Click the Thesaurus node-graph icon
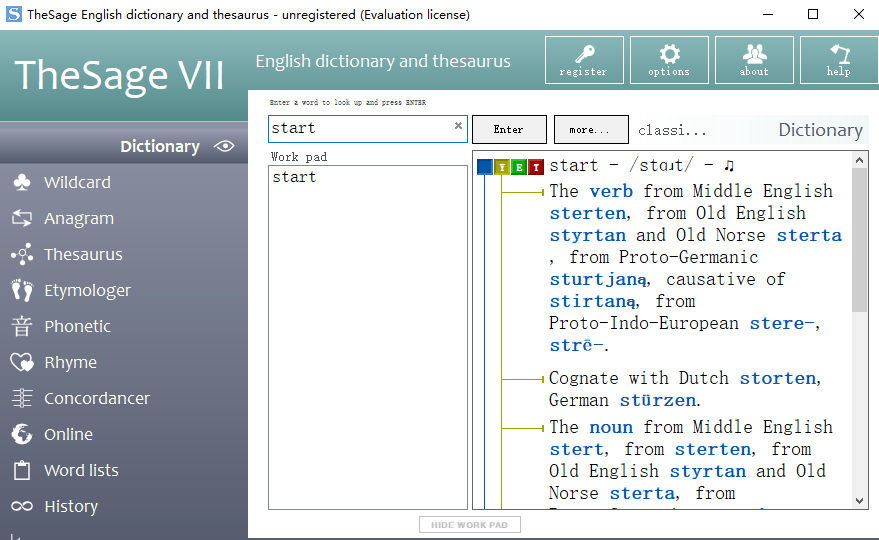The image size is (879, 540). [22, 254]
